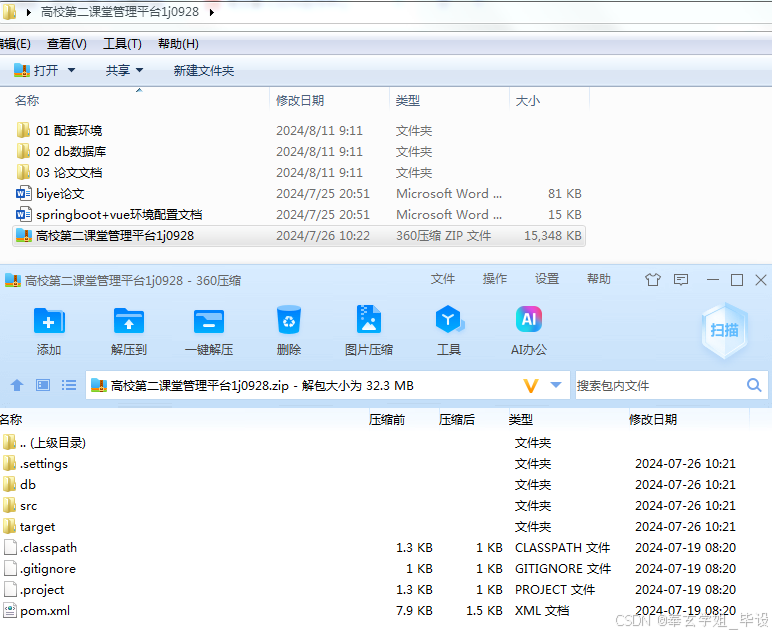Open the 图片压缩 image compression tool
The image size is (772, 634).
(369, 320)
